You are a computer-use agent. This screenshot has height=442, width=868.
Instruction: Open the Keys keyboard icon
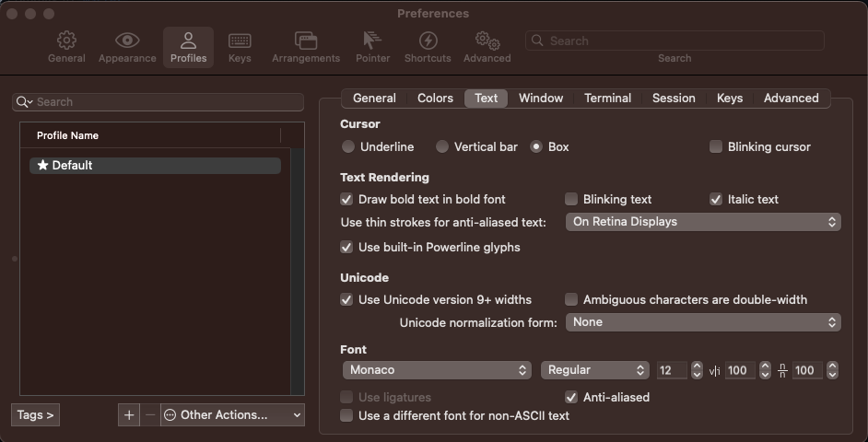[240, 41]
